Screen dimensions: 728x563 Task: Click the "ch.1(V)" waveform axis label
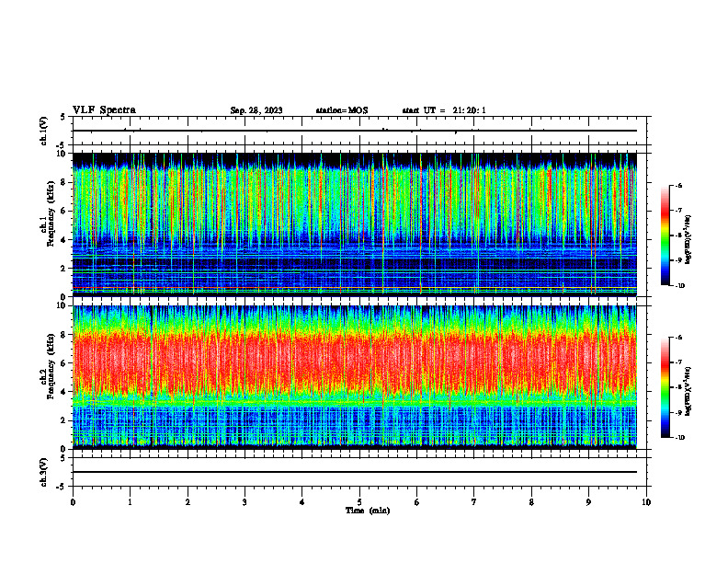44,131
